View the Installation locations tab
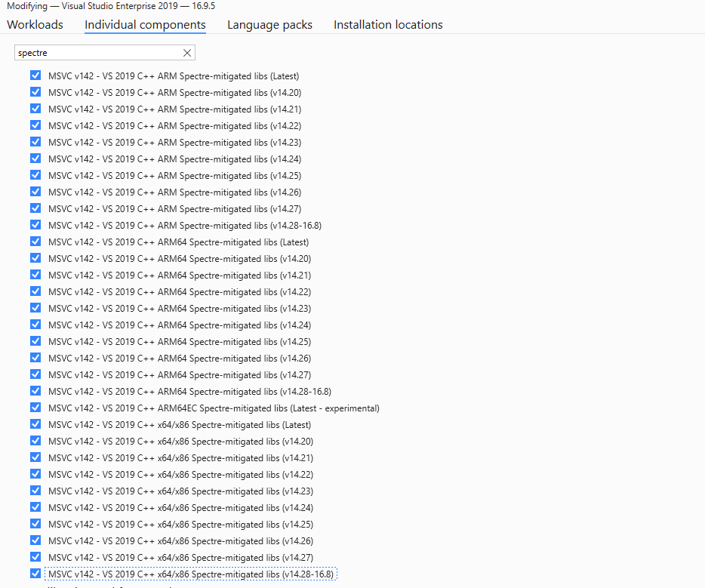 pyautogui.click(x=387, y=24)
